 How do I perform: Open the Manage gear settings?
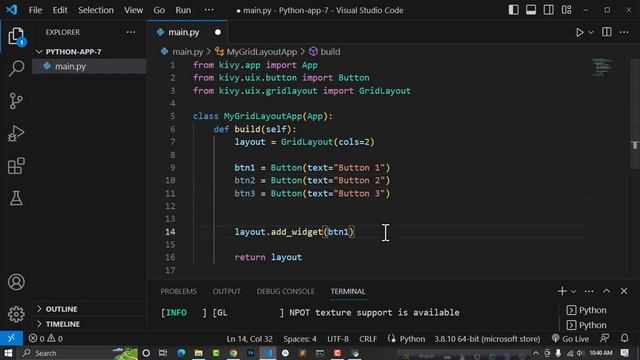[x=16, y=314]
